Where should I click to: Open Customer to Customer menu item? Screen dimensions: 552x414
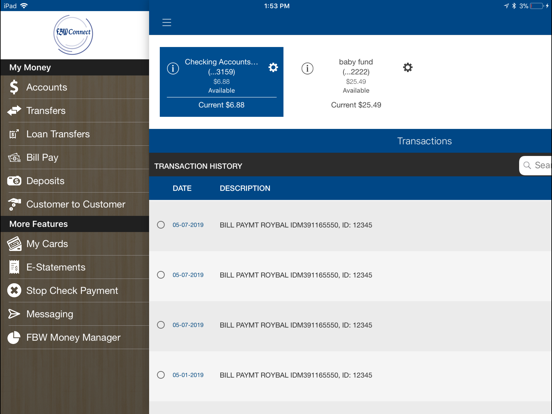coord(75,204)
